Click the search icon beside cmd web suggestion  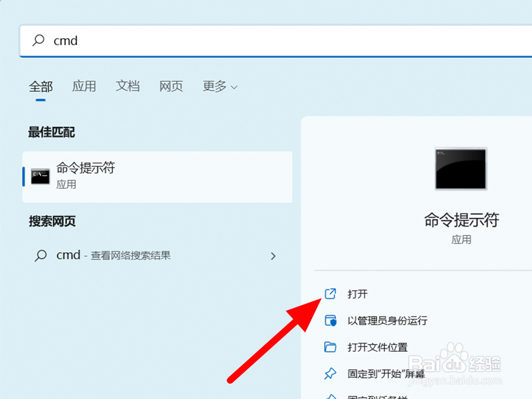click(41, 255)
